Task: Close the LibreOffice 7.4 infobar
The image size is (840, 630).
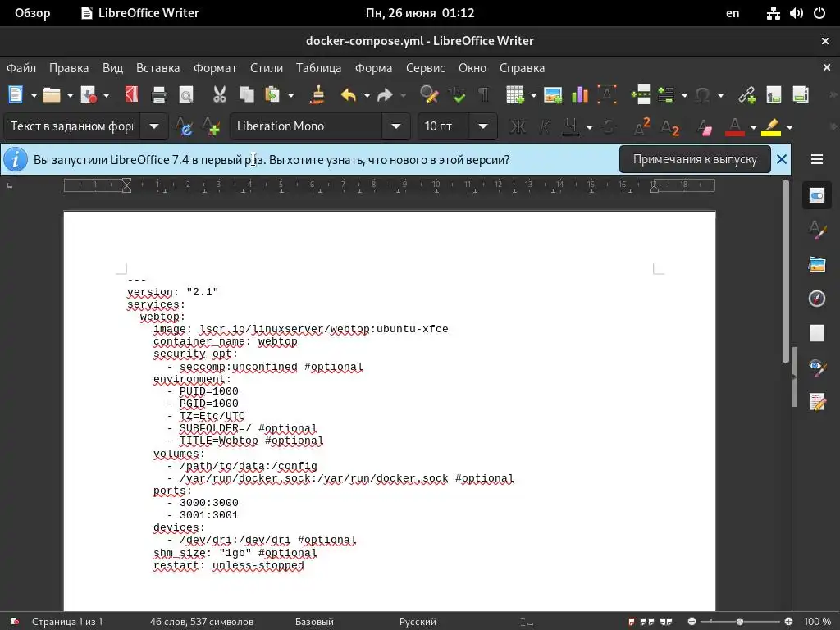Action: click(782, 159)
